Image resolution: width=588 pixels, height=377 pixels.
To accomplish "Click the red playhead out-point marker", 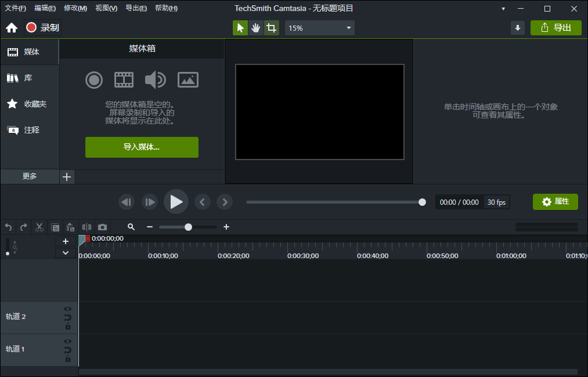I will (88, 238).
